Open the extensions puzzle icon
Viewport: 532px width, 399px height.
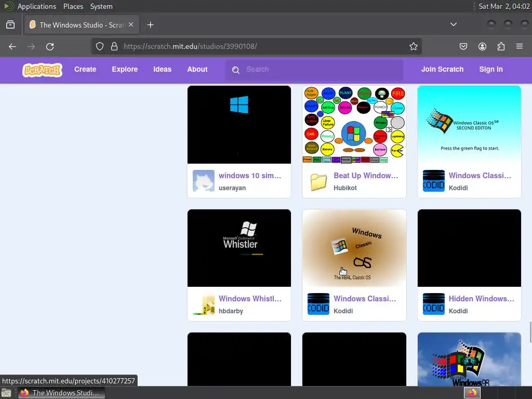pyautogui.click(x=501, y=46)
